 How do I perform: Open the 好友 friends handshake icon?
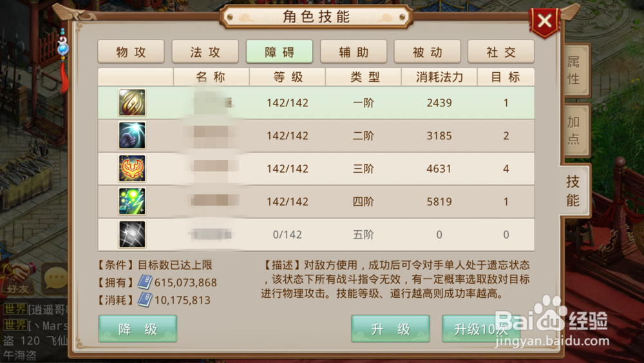17,279
